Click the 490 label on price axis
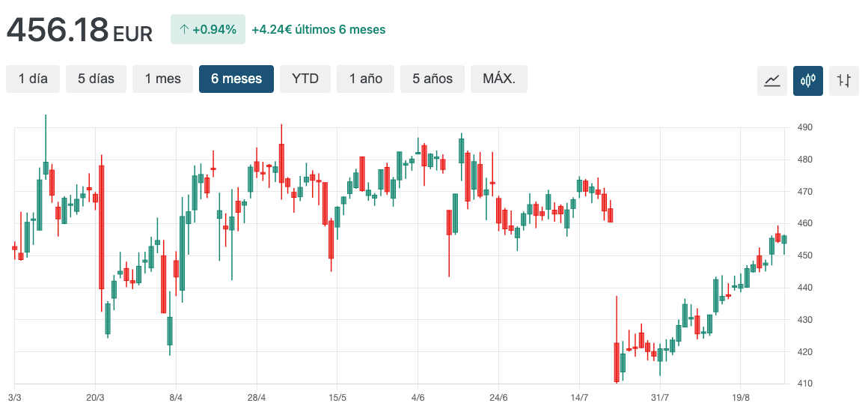 (x=804, y=128)
